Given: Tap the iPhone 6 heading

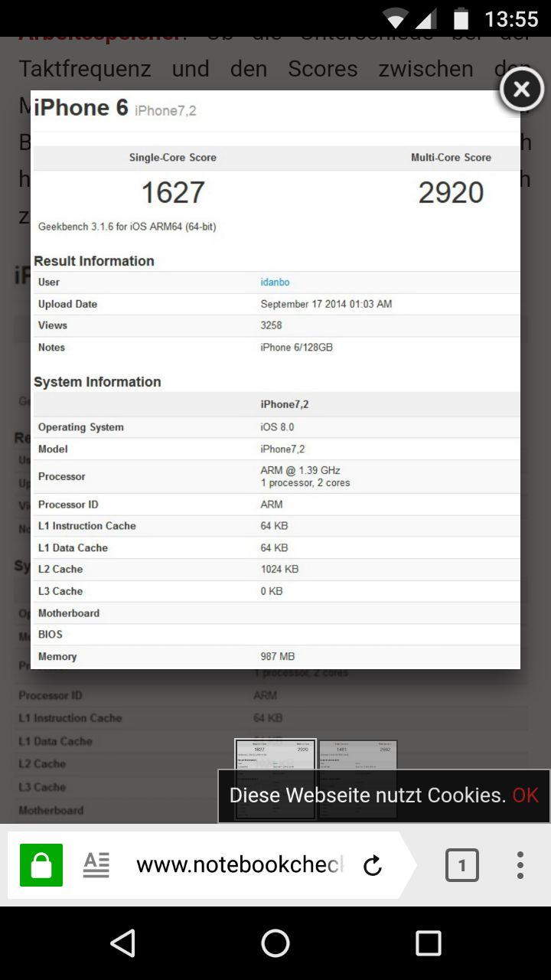Looking at the screenshot, I should point(81,108).
